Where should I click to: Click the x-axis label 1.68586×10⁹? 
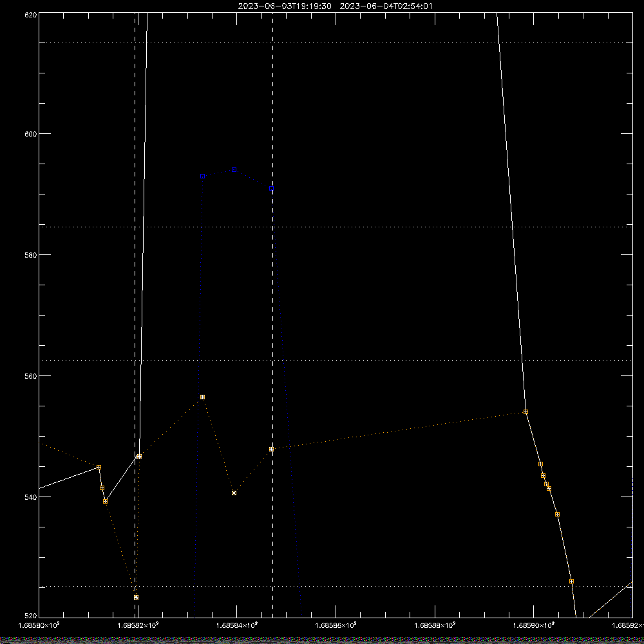point(336,625)
